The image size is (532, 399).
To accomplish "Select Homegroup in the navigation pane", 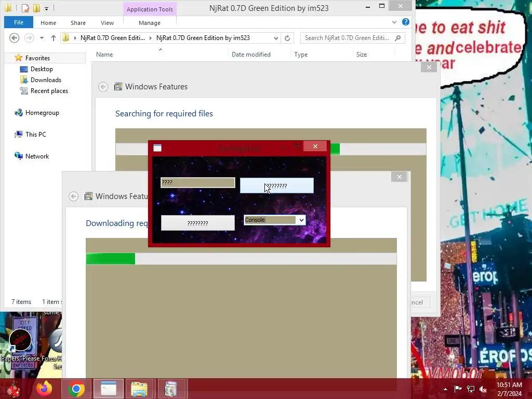I will pyautogui.click(x=42, y=113).
